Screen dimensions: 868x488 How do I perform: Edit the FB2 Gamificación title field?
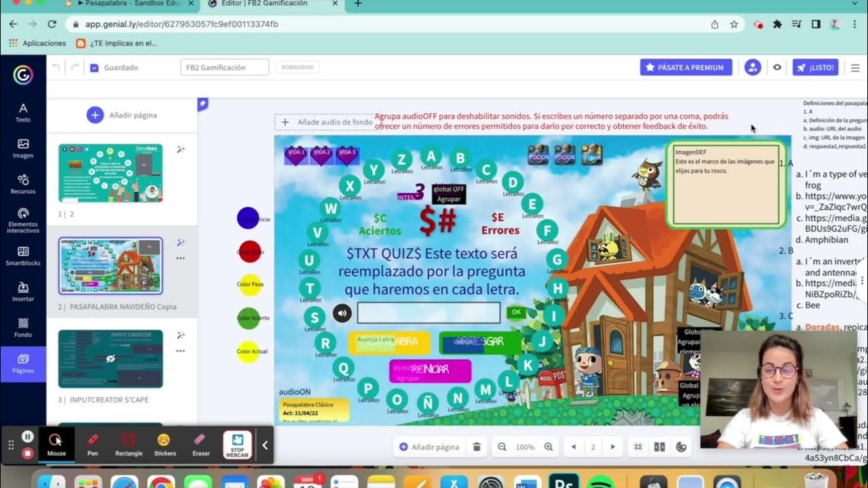click(x=224, y=67)
